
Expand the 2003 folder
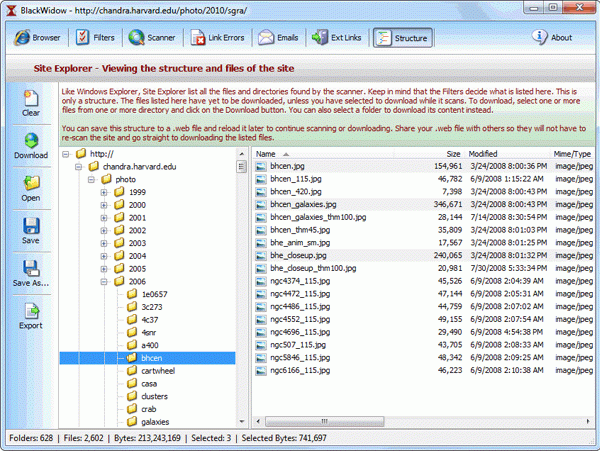104,243
